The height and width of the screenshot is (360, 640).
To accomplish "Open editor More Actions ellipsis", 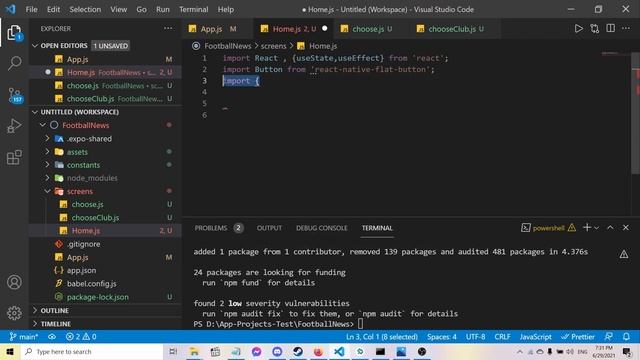I will [626, 28].
